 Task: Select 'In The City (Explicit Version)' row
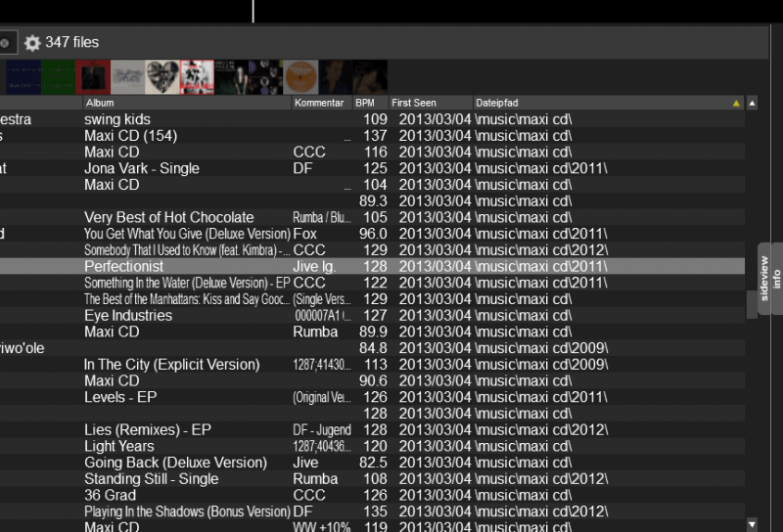tap(372, 365)
